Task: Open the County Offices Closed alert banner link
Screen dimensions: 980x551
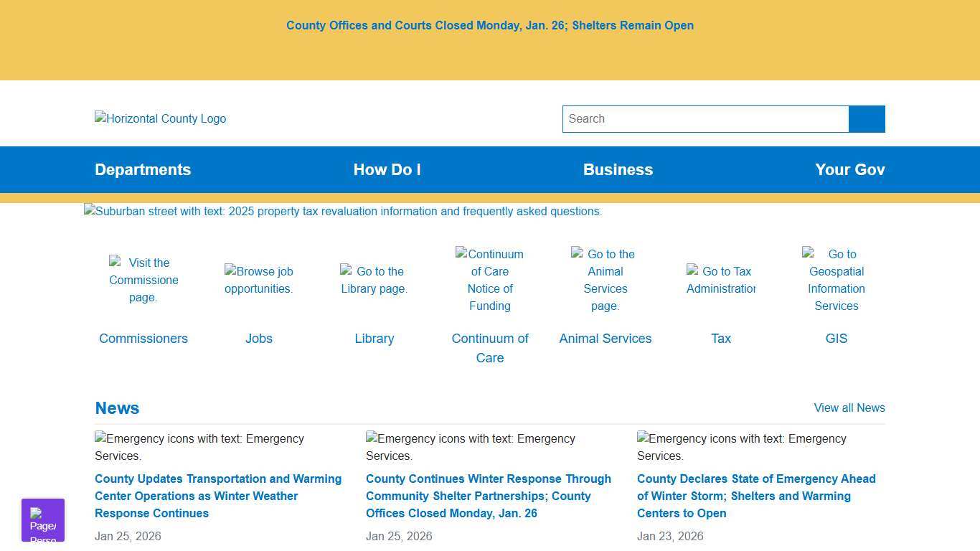Action: coord(490,26)
